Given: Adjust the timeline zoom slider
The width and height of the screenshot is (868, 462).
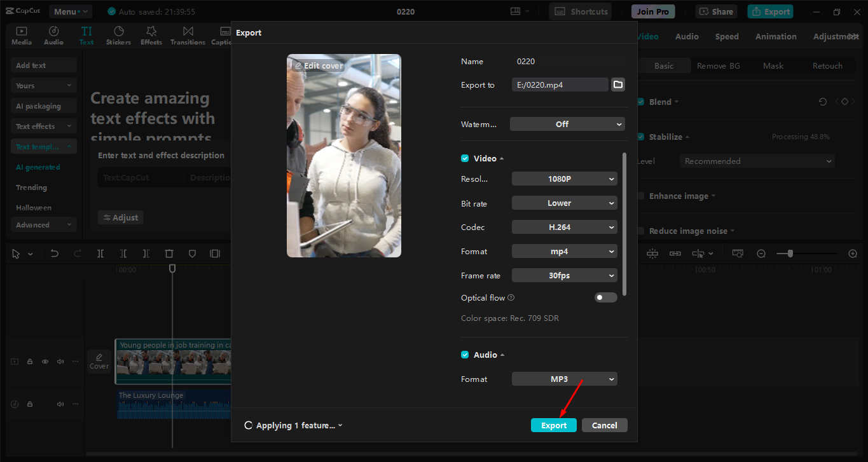Looking at the screenshot, I should [790, 253].
